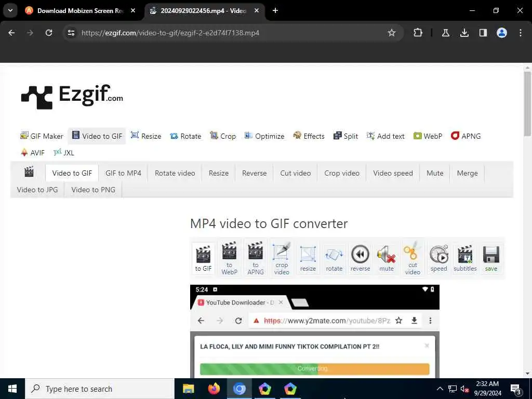Open Firefox from the taskbar
The height and width of the screenshot is (399, 532).
point(214,389)
